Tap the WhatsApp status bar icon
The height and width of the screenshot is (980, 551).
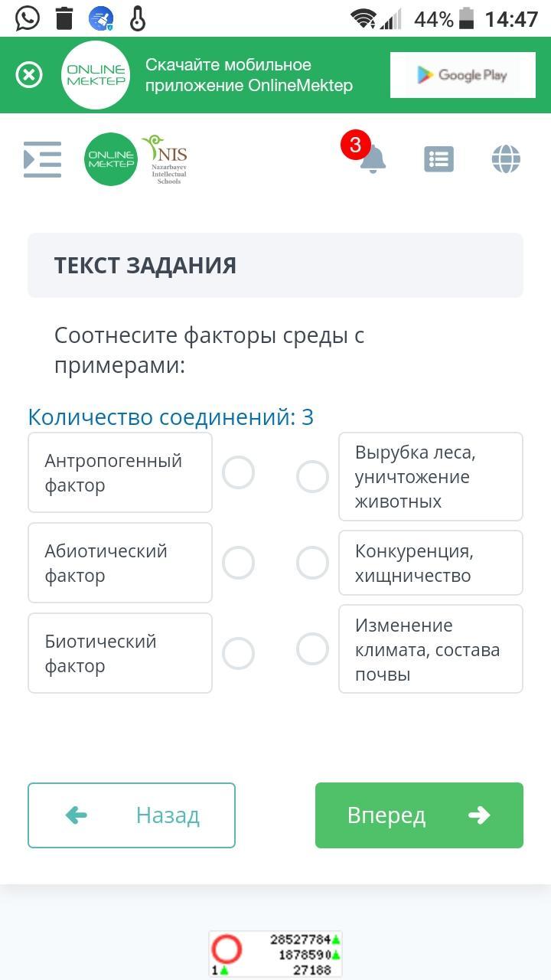click(x=27, y=18)
